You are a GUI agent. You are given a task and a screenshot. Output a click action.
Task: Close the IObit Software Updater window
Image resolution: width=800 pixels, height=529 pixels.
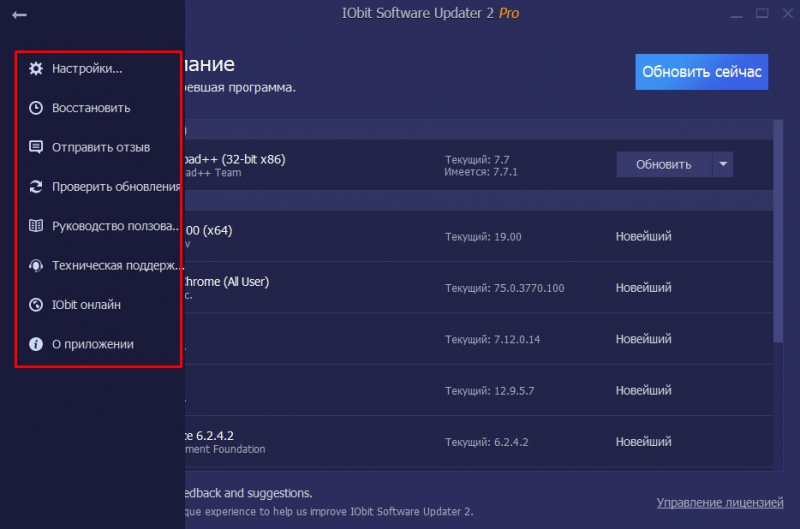pyautogui.click(x=788, y=13)
